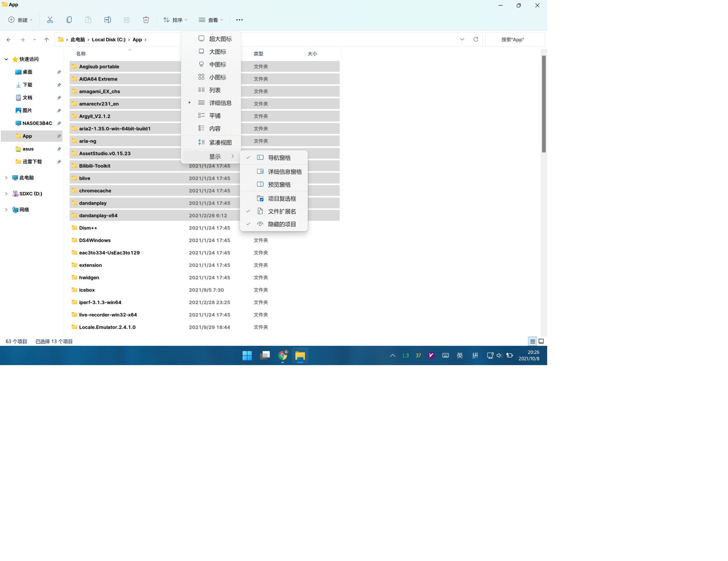Click the clock showing 20:26
Screen dimensions: 728x561
point(533,352)
